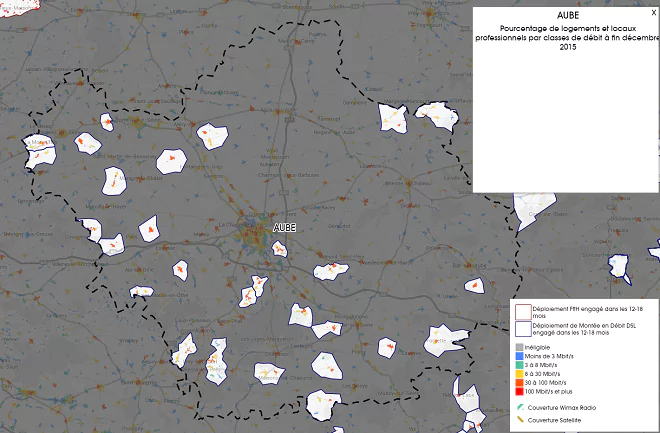Close the AUBE info popup with X

coord(654,13)
